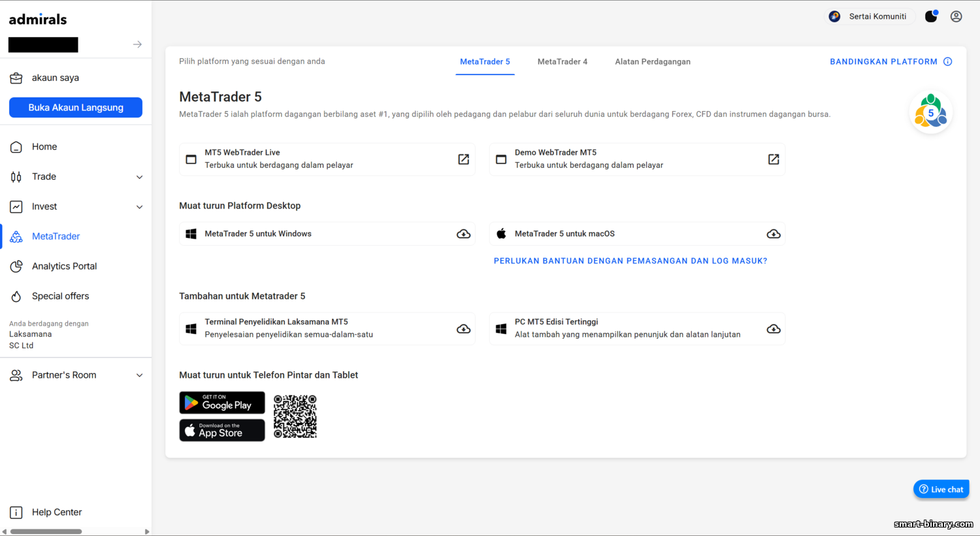Open the Live chat widget
The image size is (980, 536).
(x=941, y=489)
